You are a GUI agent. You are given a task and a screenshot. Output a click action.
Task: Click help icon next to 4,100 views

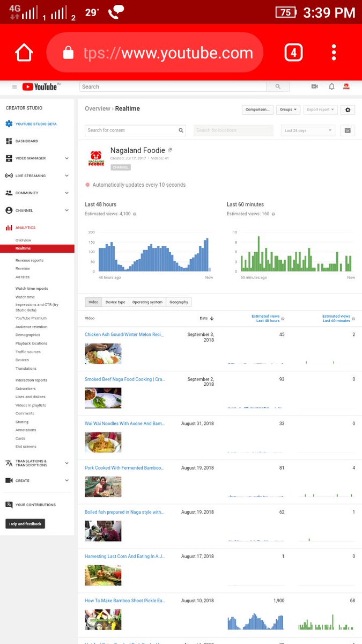135,214
